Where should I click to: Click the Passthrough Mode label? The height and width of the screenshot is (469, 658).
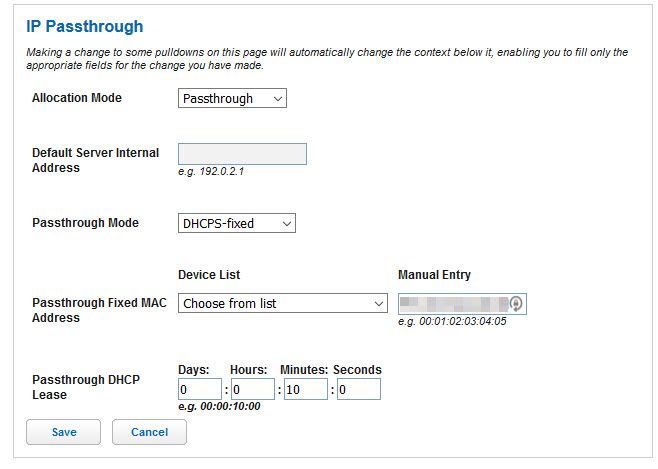[x=85, y=223]
